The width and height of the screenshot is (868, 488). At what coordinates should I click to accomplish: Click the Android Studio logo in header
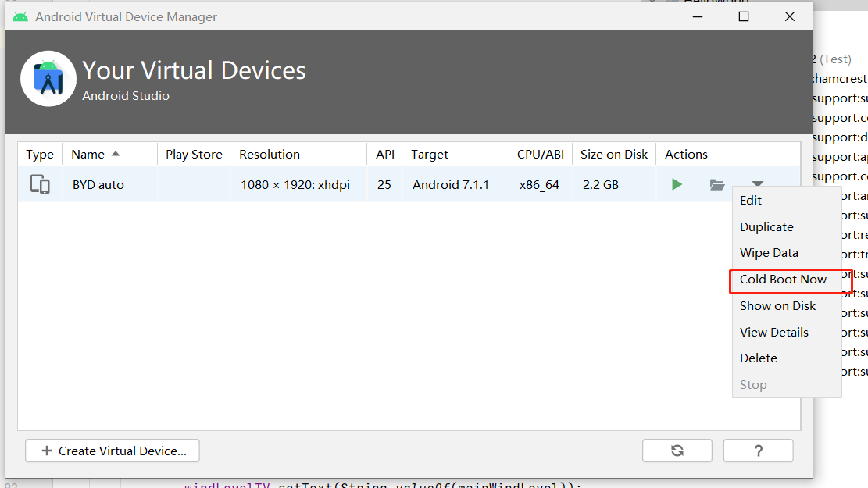tap(48, 79)
